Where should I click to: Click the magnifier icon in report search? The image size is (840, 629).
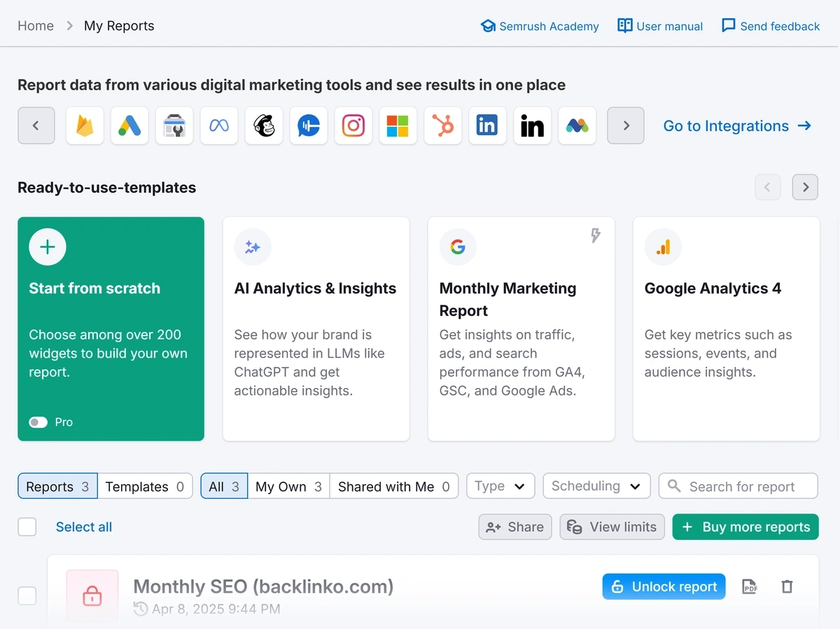674,485
